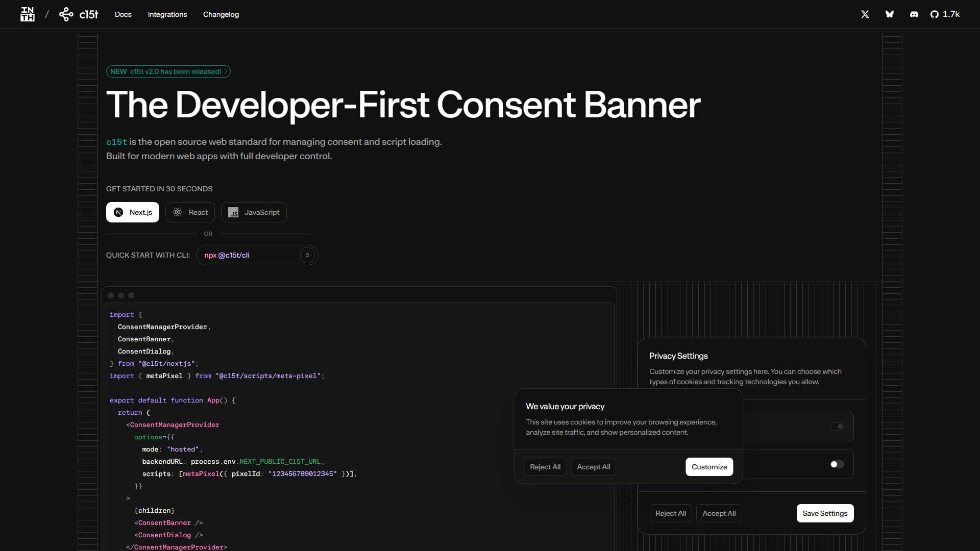This screenshot has width=980, height=551.
Task: Click Accept All in the privacy banner
Action: (x=593, y=467)
